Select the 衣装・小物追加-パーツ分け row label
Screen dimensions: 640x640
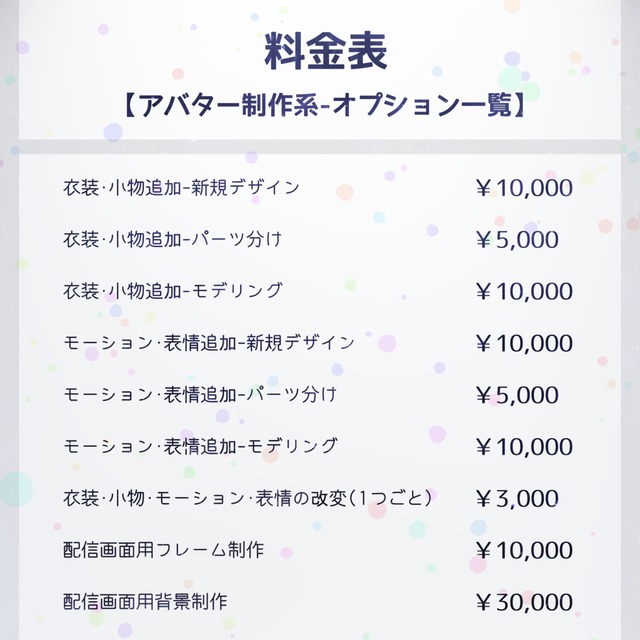click(173, 239)
